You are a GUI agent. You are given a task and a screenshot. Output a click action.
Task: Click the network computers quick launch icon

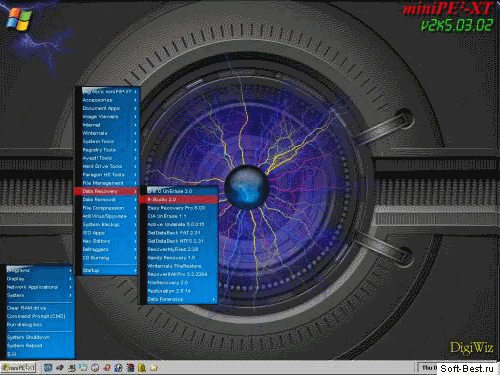71,368
